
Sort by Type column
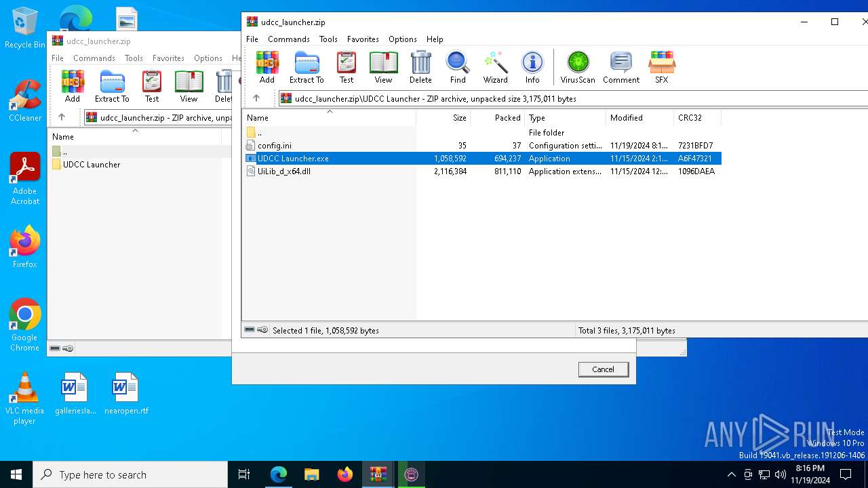[566, 118]
